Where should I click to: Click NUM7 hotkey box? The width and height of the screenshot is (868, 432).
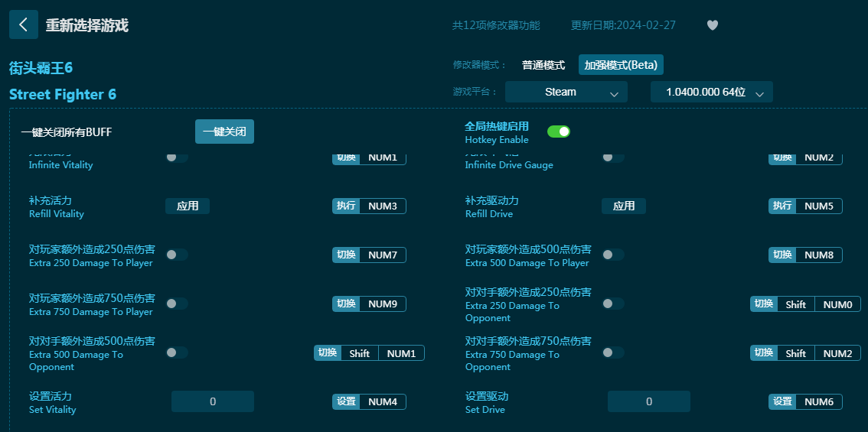pyautogui.click(x=383, y=255)
